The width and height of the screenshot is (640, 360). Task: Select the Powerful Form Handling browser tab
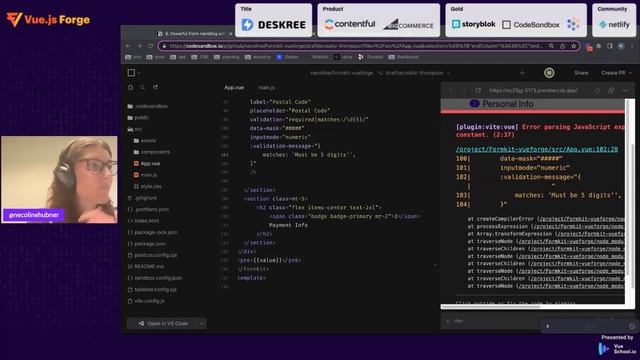click(x=194, y=33)
